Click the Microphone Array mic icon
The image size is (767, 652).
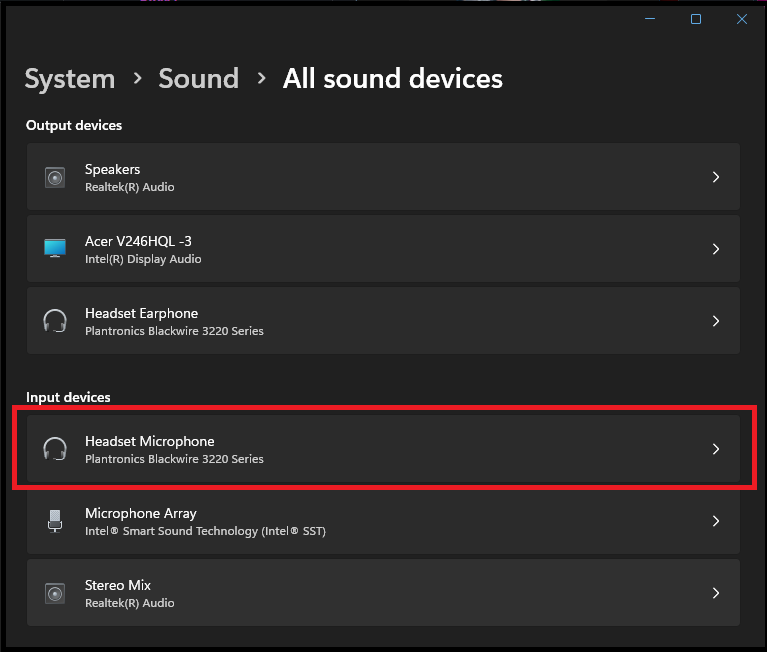[x=55, y=521]
